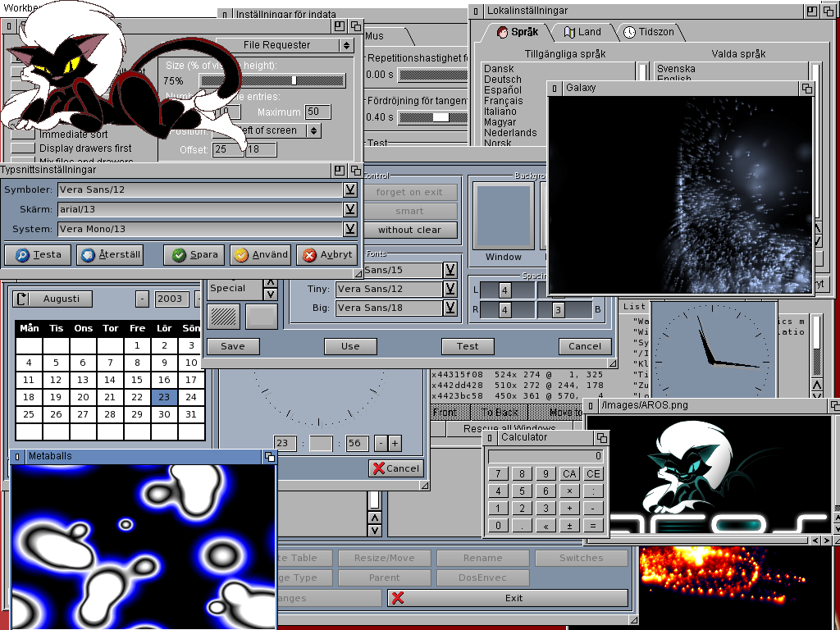Image resolution: width=840 pixels, height=630 pixels.
Task: Select Dansk in available languages list
Action: click(x=499, y=69)
